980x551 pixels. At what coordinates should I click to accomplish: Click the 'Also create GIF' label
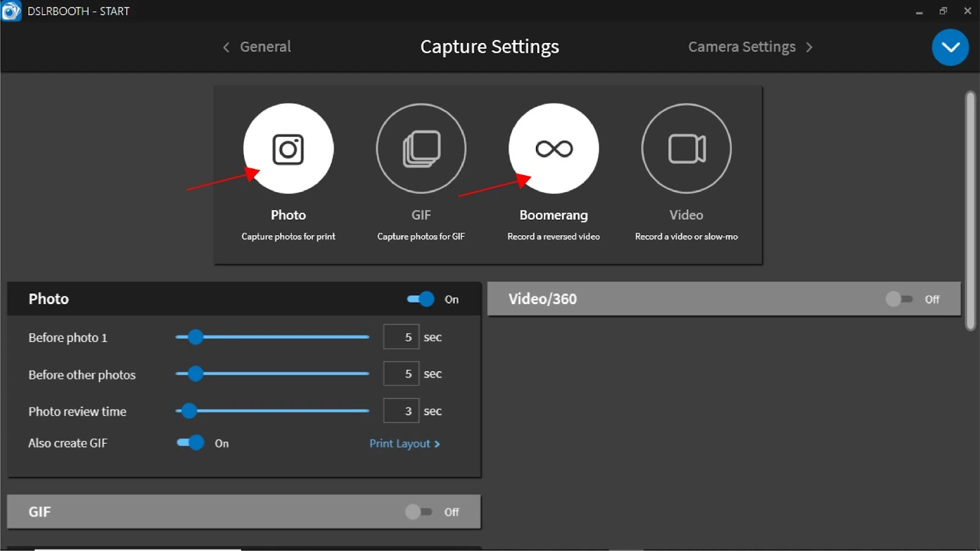pos(67,443)
